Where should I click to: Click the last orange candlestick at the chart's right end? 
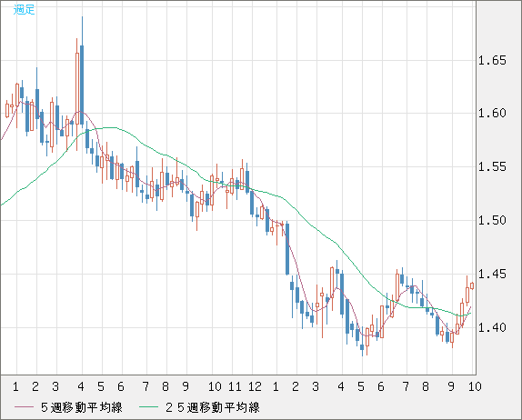[472, 285]
